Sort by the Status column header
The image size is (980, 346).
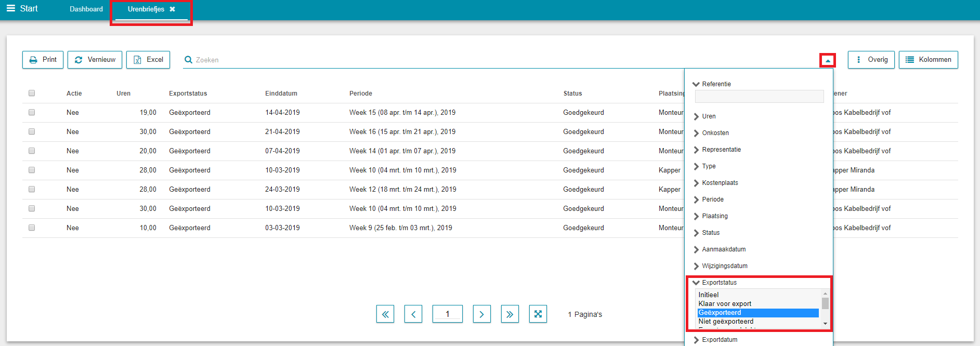pos(573,94)
